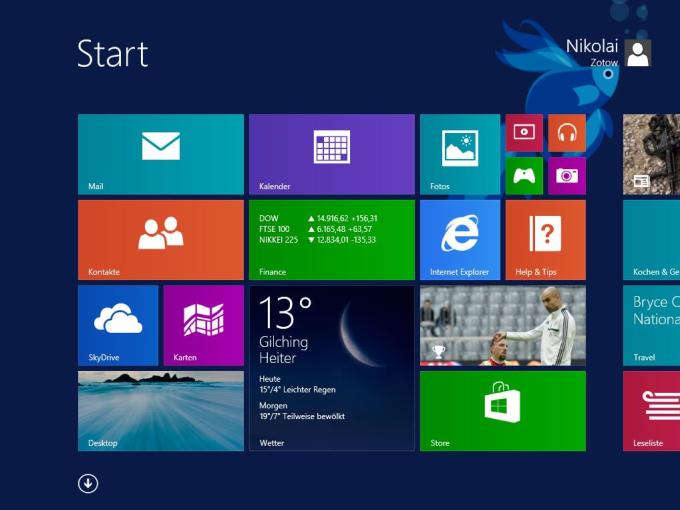Screen dimensions: 680x510
Task: Launch the Fotos tile
Action: pos(460,154)
